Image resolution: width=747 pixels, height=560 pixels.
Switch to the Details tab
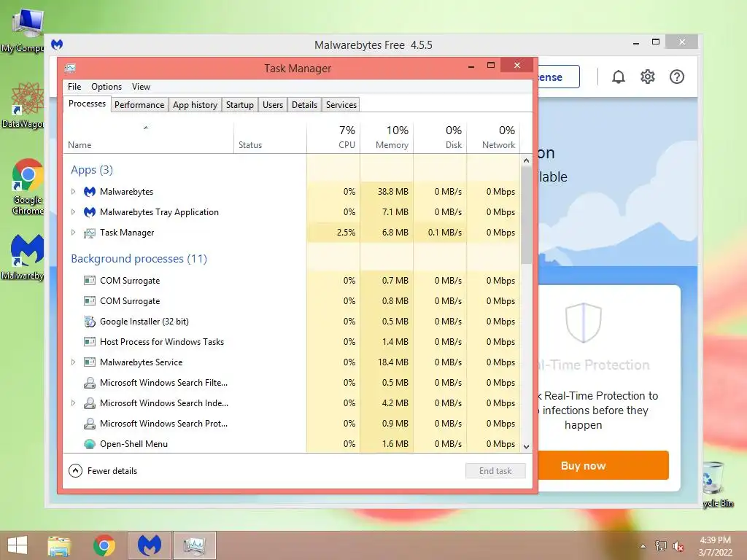click(x=304, y=105)
